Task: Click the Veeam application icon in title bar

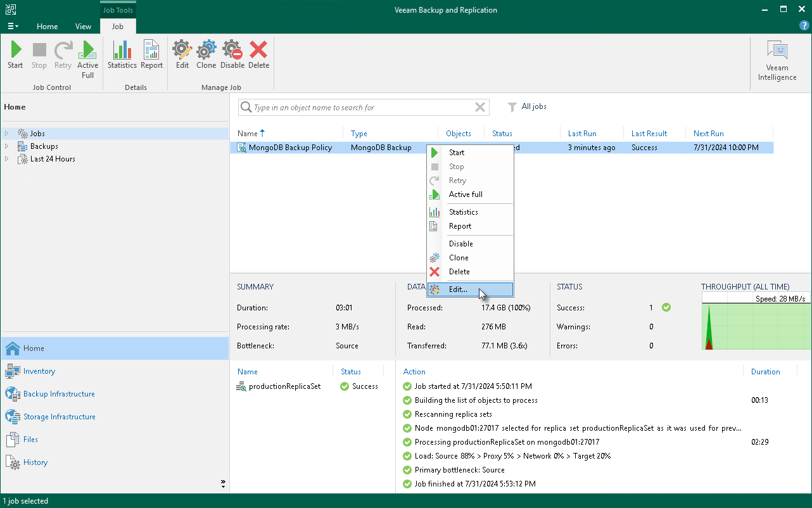Action: tap(10, 10)
